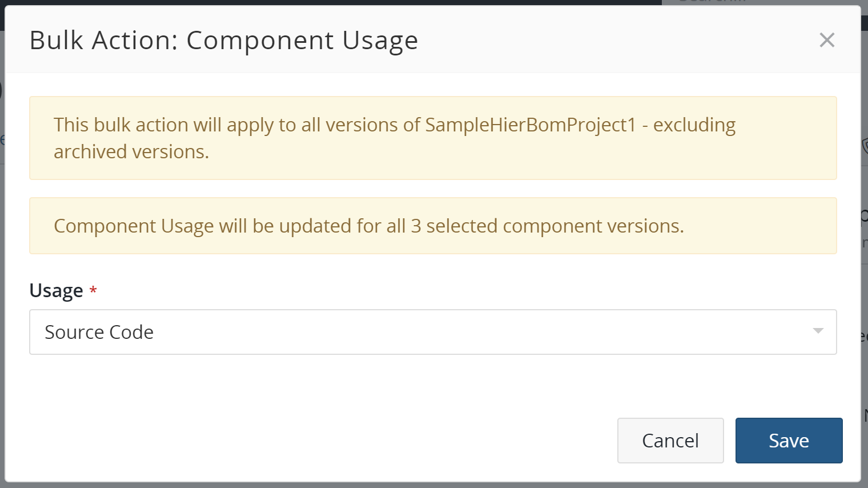
Task: Click the 3 selected component versions notice
Action: 433,225
